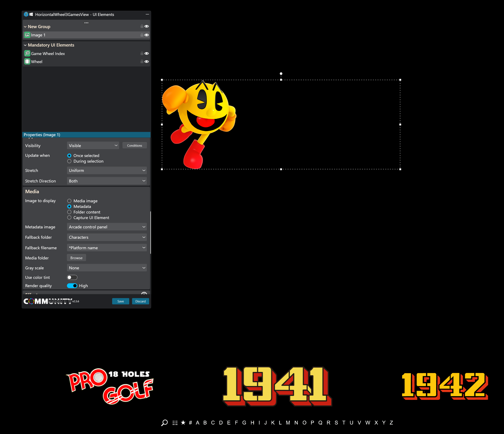
Task: Select the Wheel row in elements list
Action: [86, 62]
